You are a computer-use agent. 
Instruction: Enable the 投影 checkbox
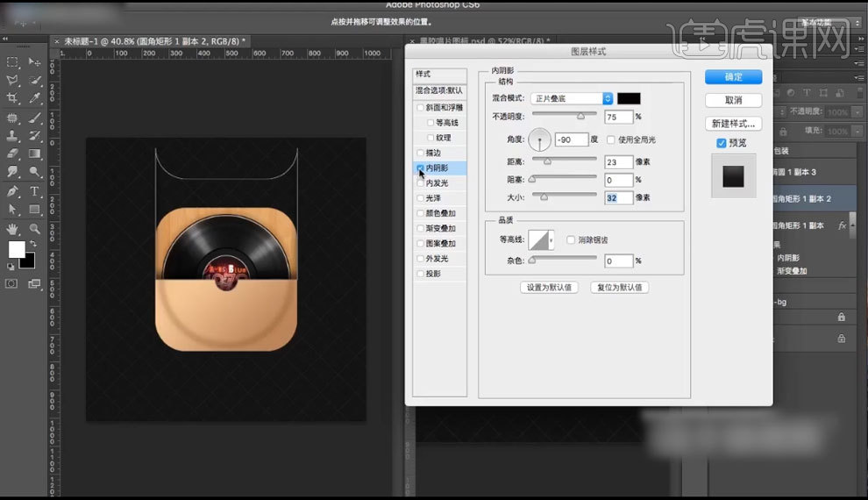click(x=420, y=274)
